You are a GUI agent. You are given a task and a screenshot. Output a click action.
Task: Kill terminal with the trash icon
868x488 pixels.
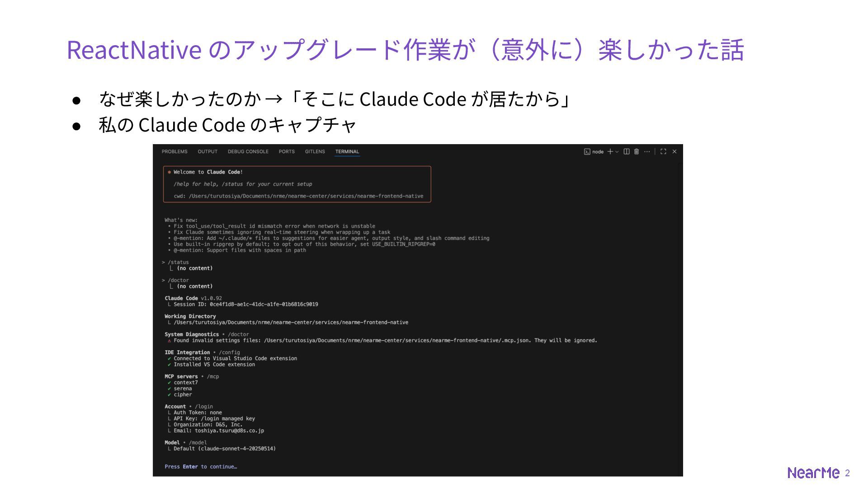click(x=637, y=152)
